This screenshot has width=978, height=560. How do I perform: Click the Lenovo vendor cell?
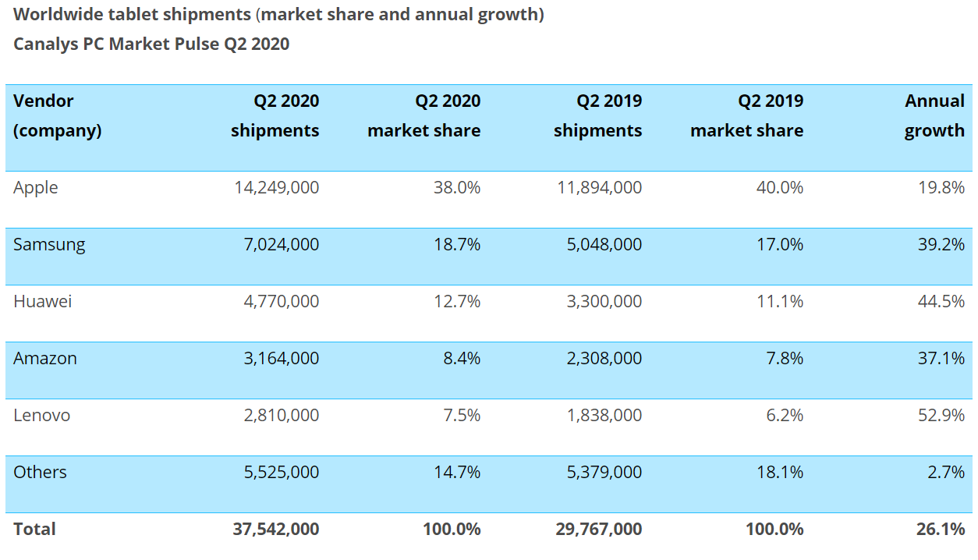(42, 416)
